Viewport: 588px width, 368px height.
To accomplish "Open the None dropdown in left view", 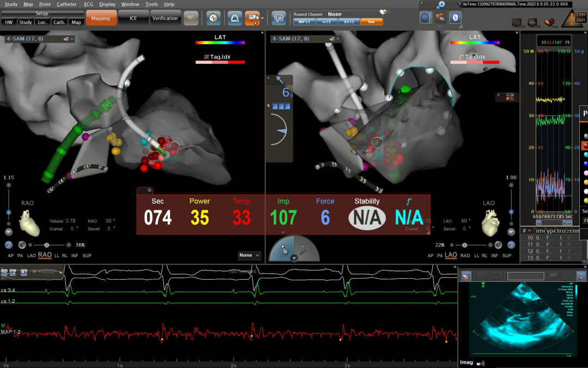I will [249, 255].
